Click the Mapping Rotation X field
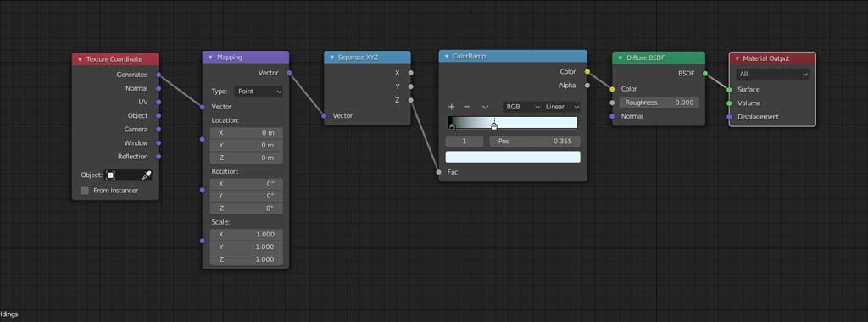Screen dimensions: 868x322 click(x=247, y=184)
